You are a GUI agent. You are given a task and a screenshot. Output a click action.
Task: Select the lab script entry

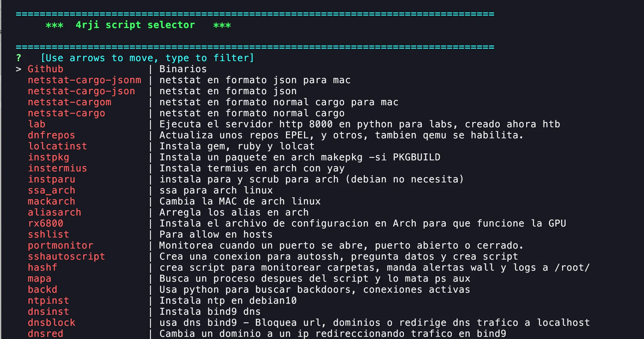point(37,124)
